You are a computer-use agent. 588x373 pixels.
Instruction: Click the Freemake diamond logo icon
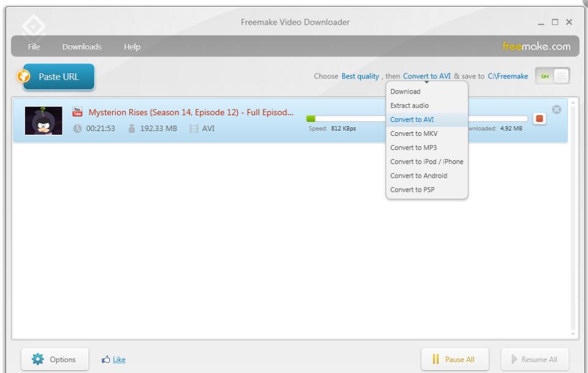point(34,26)
